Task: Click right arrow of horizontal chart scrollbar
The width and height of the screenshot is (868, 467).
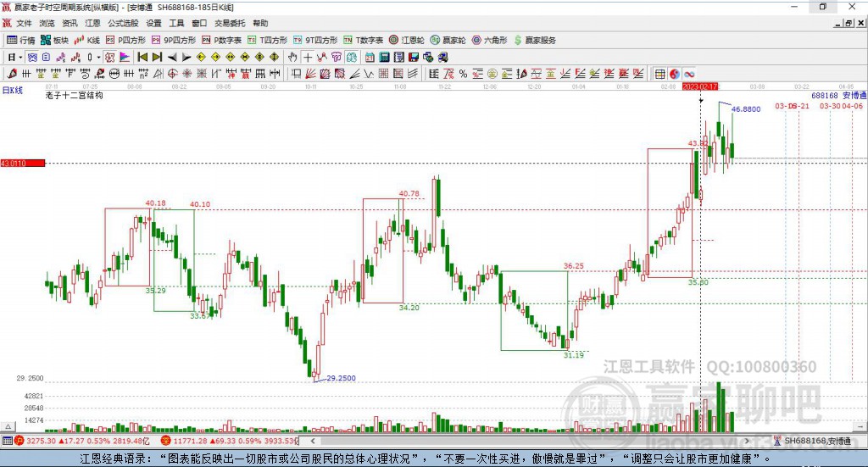Action: [748, 441]
